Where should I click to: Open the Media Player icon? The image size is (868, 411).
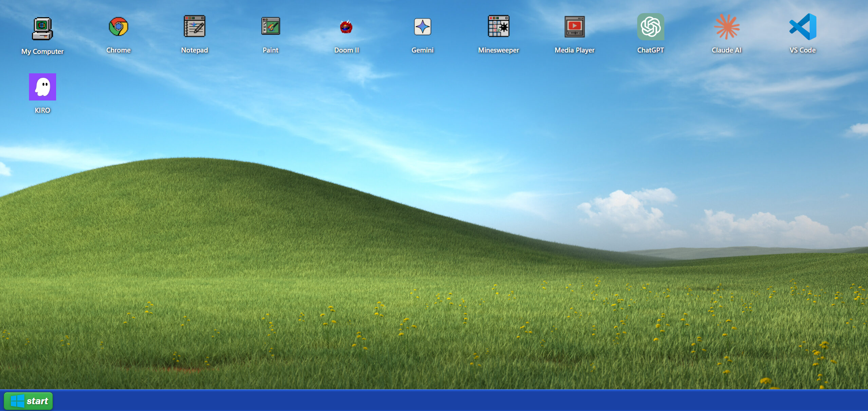[x=575, y=27]
